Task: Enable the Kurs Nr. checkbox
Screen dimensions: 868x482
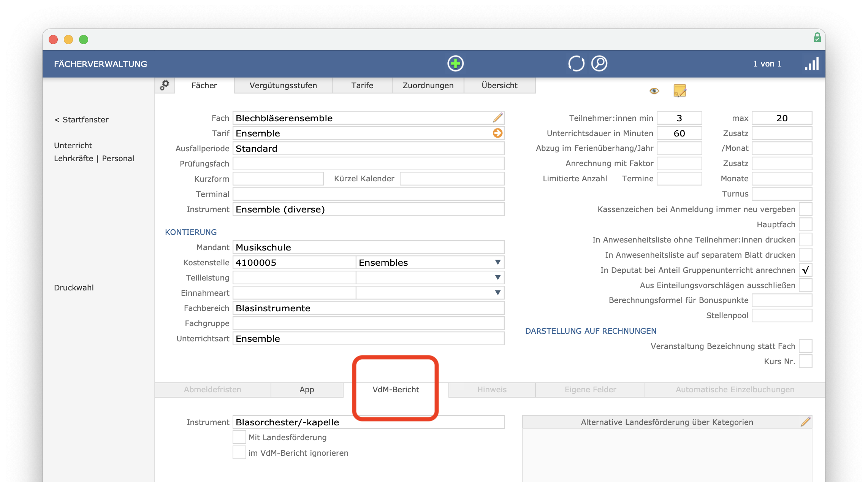Action: tap(805, 361)
